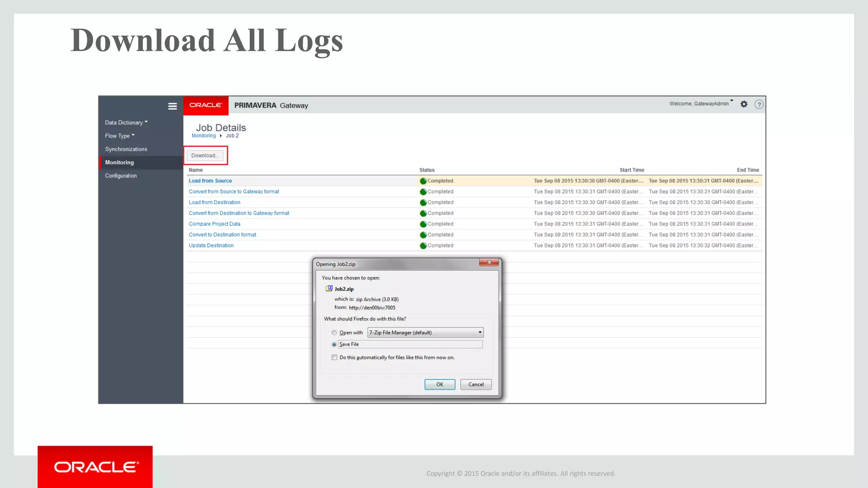Sort by the End Time column header
The height and width of the screenshot is (488, 868).
748,170
